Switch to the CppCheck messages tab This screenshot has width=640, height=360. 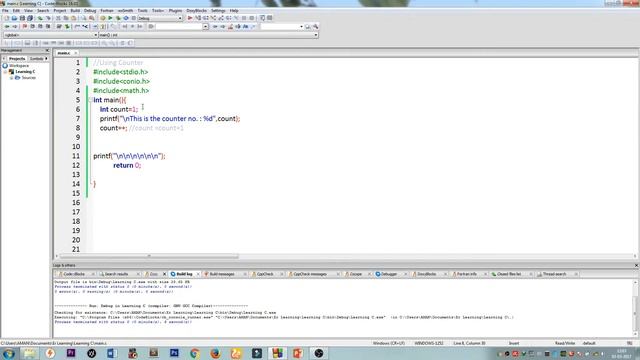(x=310, y=274)
